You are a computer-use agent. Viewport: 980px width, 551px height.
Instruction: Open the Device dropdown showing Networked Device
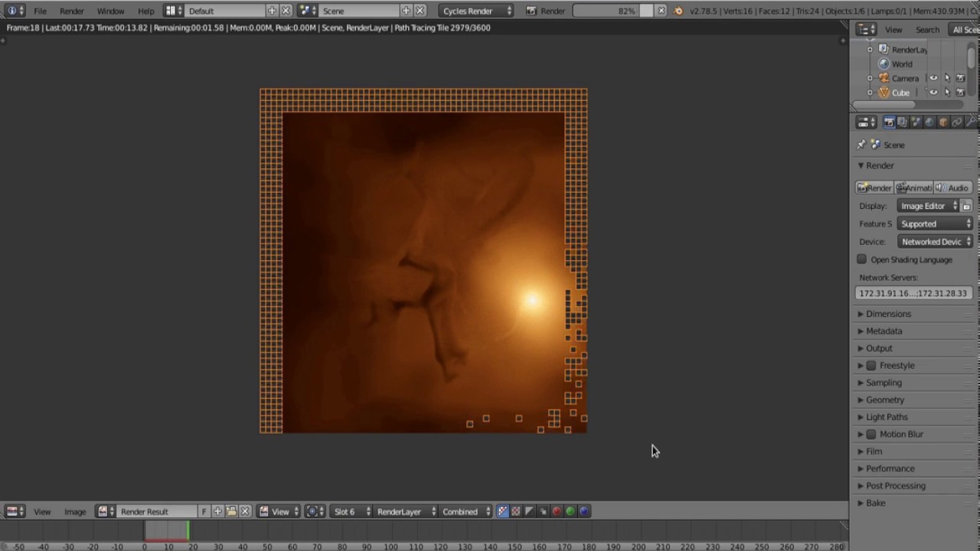tap(936, 242)
